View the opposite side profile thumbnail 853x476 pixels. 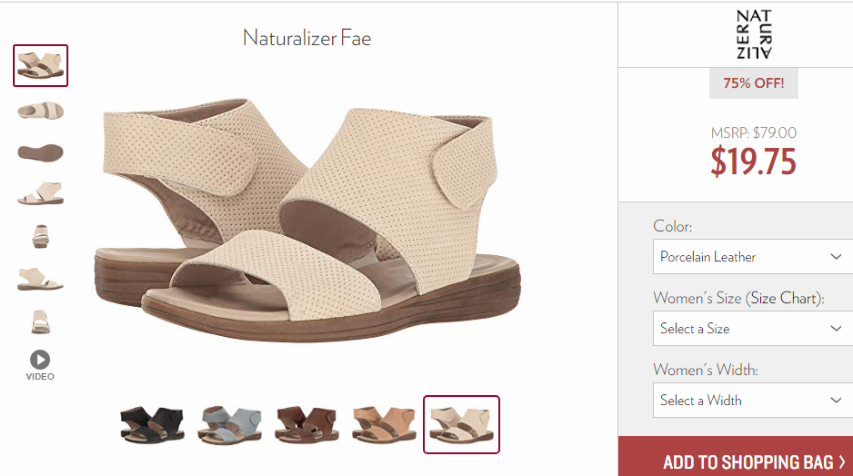point(40,279)
